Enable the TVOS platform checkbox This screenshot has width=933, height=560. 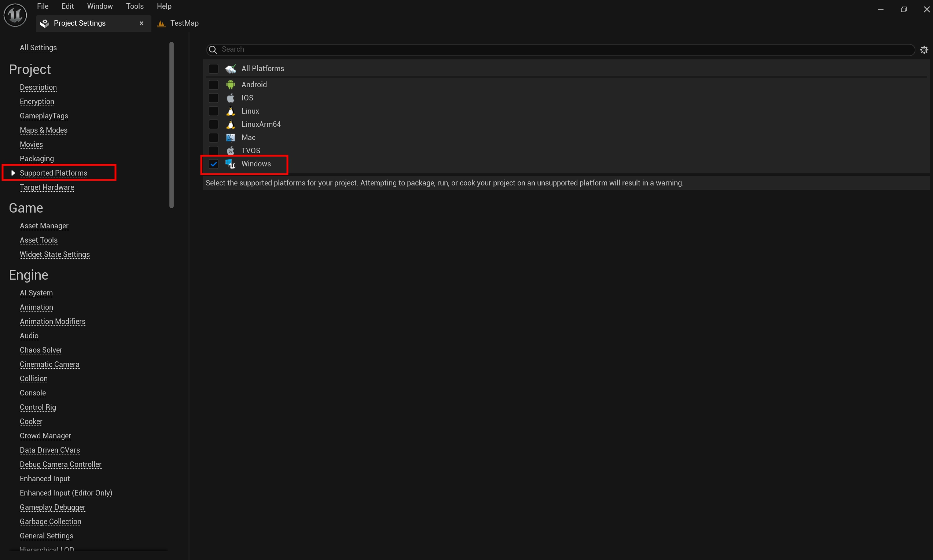[x=214, y=151]
